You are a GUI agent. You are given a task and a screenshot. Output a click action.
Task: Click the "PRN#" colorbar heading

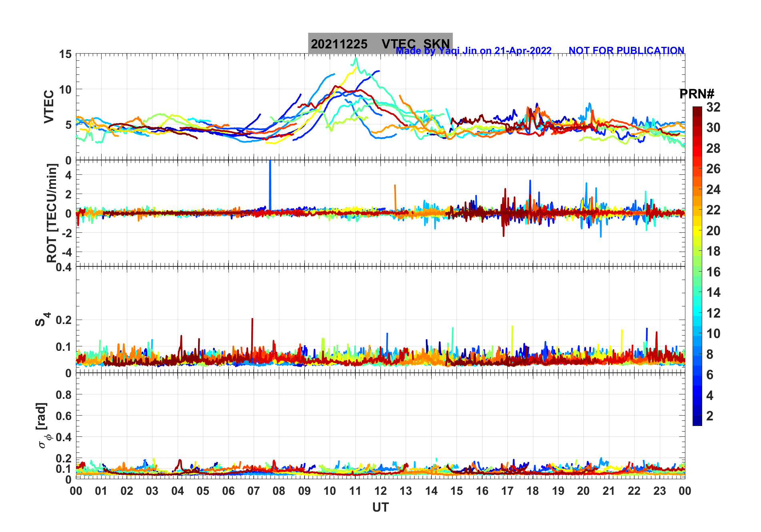click(697, 94)
